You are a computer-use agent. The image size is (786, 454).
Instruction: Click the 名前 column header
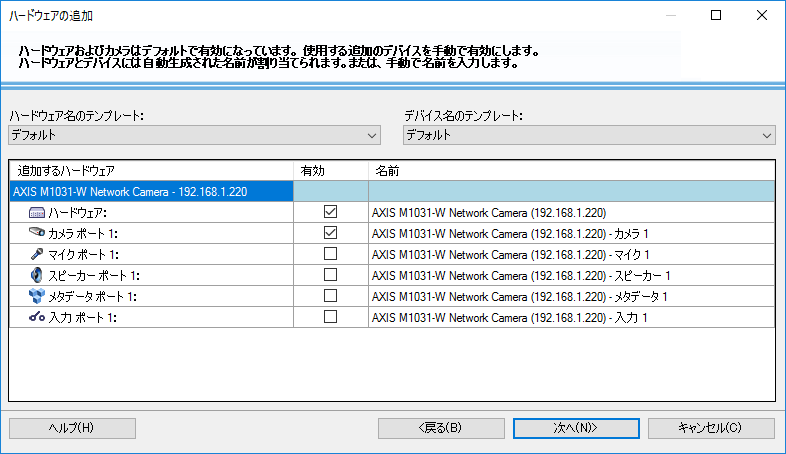coord(571,171)
